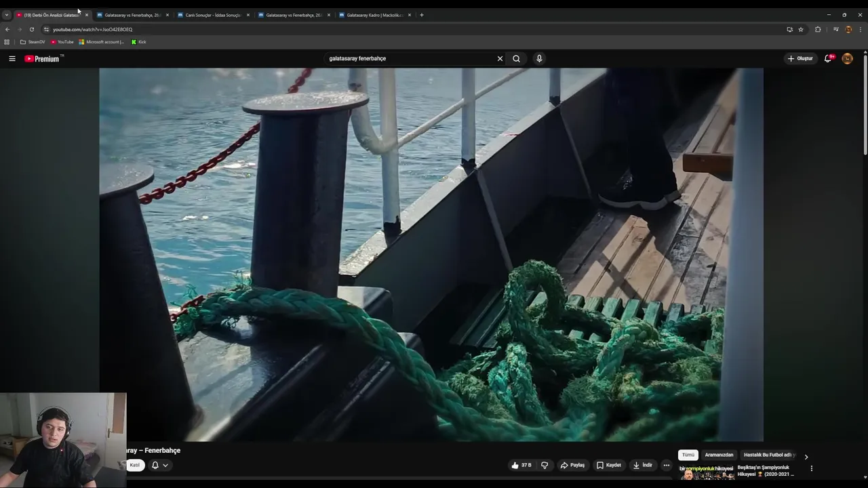This screenshot has height=488, width=868.
Task: Close the Galatasaray Kadro Mackolik tab
Action: (x=410, y=15)
